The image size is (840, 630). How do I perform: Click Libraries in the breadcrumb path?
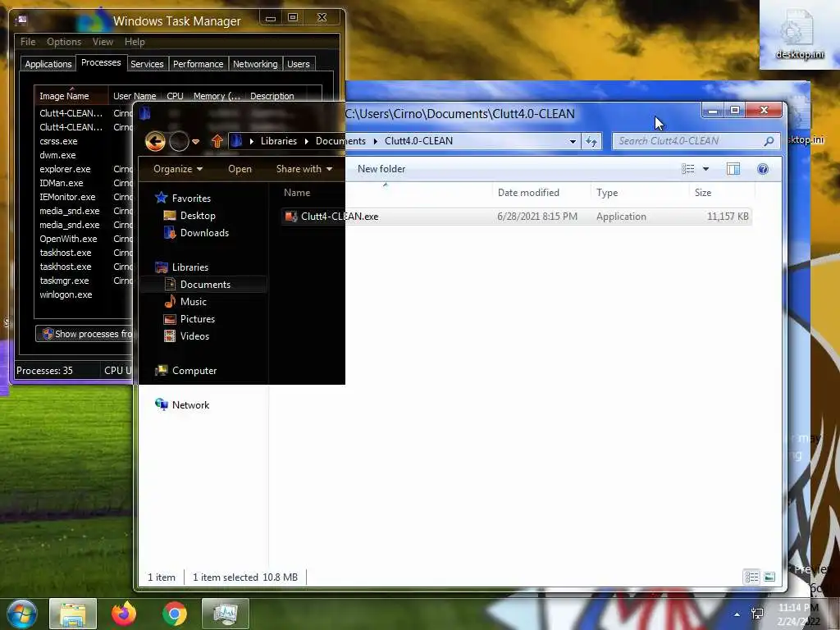pos(279,141)
